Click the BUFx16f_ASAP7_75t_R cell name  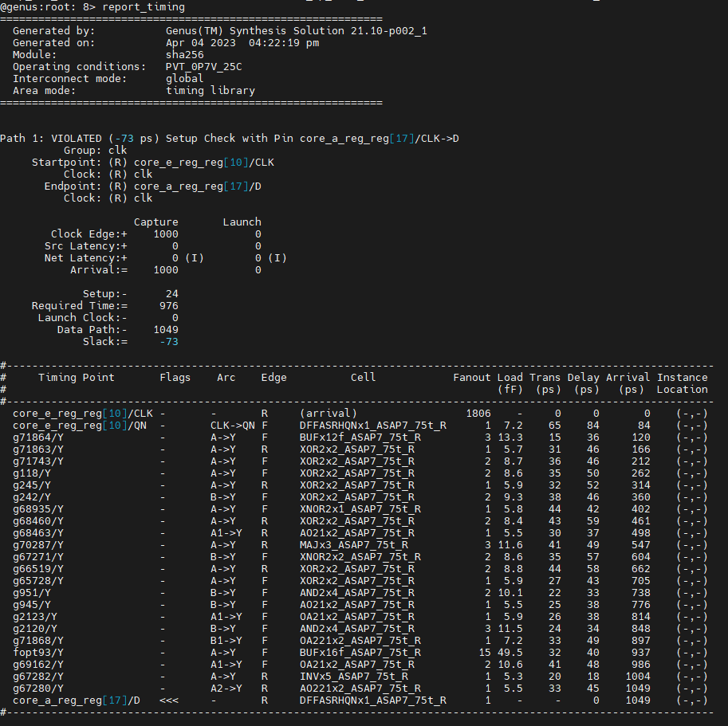point(360,652)
